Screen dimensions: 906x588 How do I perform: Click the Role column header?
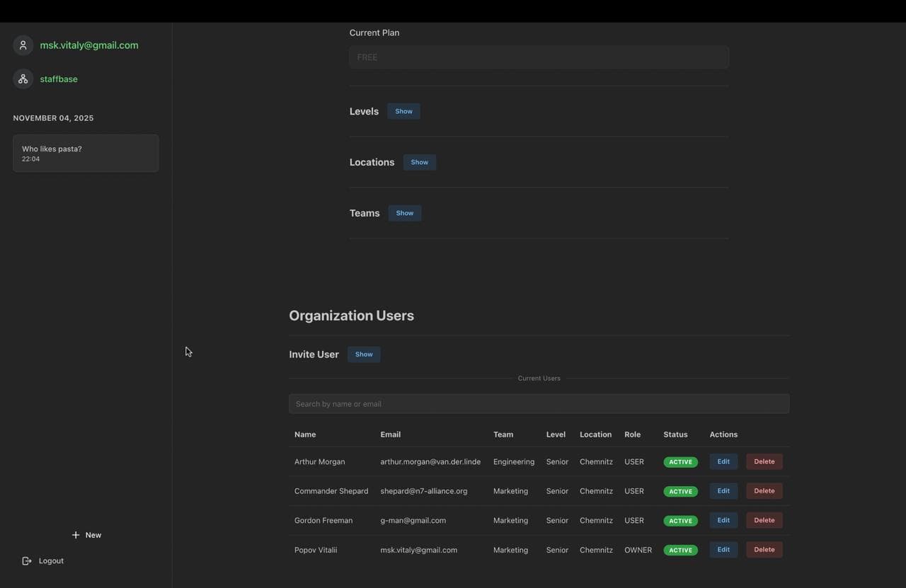point(632,434)
